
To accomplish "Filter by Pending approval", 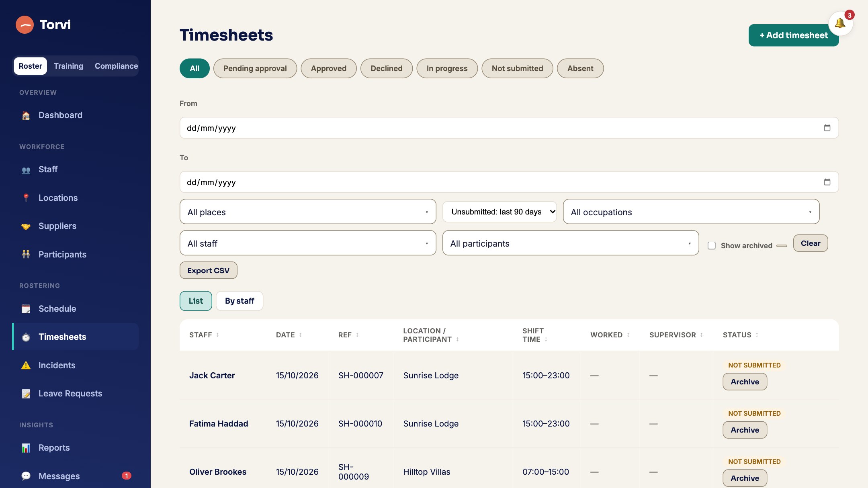I will tap(255, 68).
